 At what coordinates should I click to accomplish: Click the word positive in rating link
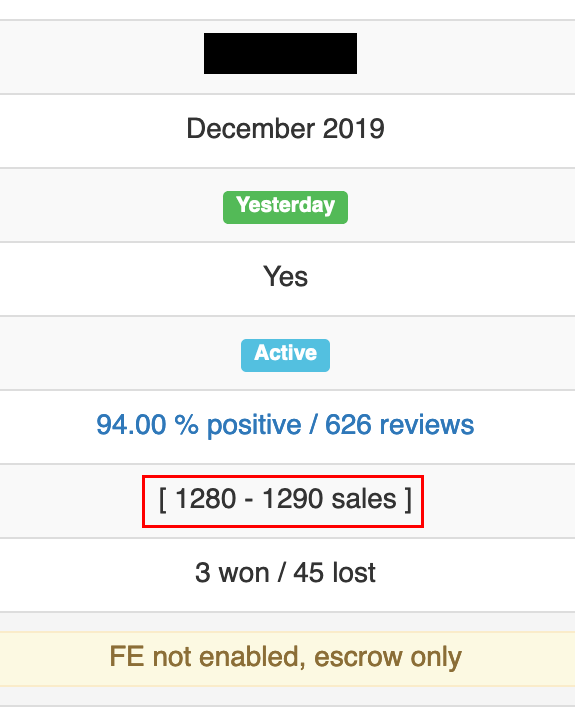point(254,426)
